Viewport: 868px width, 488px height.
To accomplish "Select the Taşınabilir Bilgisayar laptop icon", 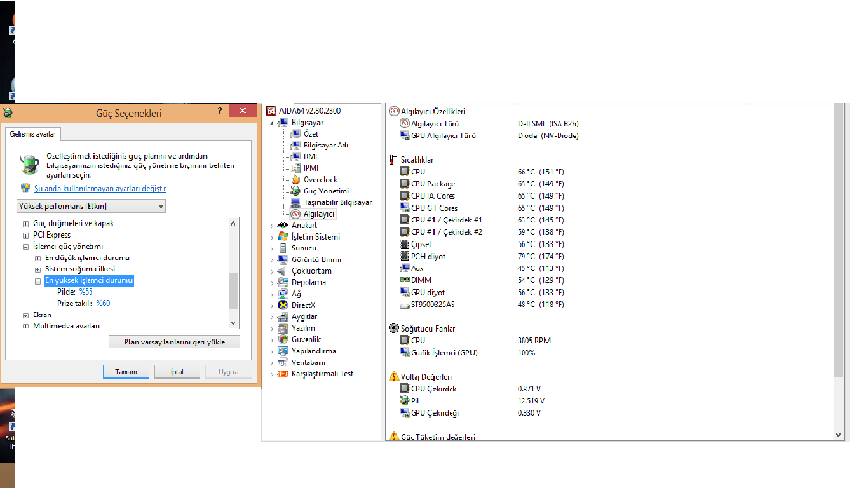I will pyautogui.click(x=295, y=203).
